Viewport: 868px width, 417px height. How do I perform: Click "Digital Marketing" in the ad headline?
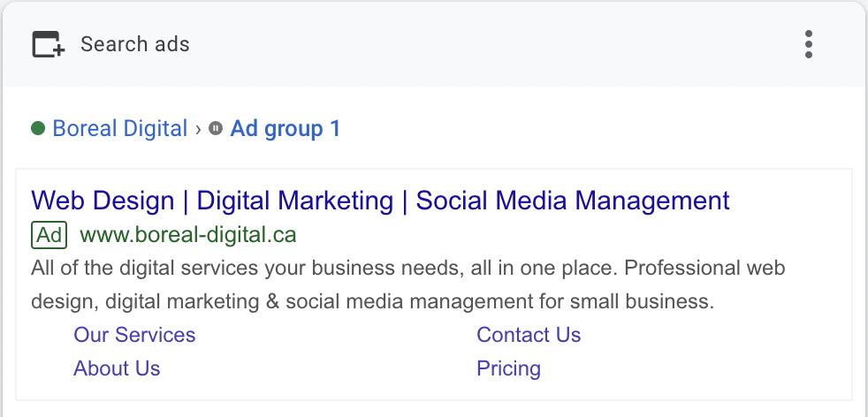pos(294,201)
